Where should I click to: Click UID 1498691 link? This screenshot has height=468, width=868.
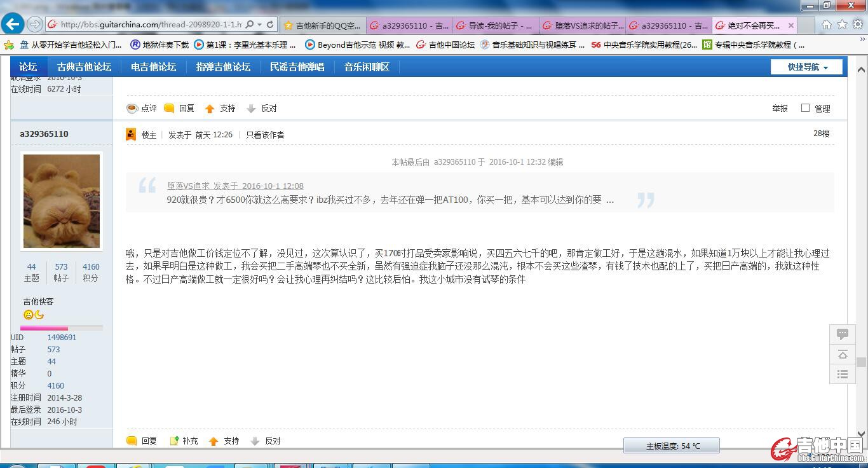pos(62,337)
